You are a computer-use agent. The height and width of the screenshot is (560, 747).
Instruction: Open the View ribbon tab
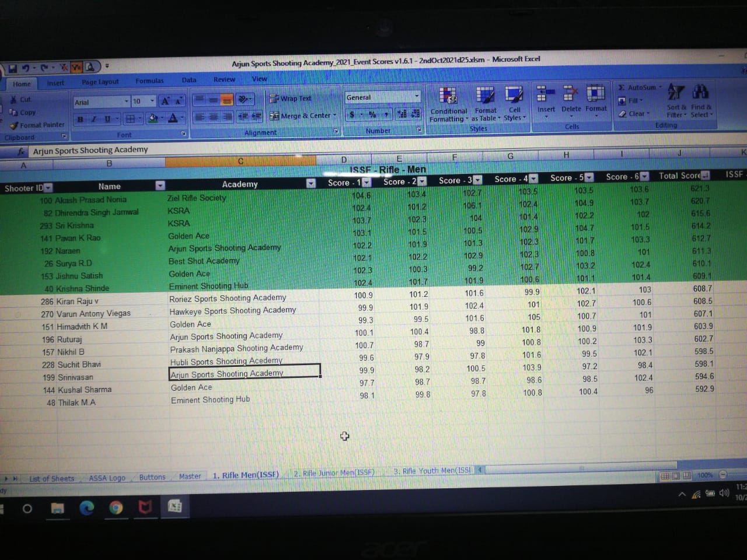click(259, 79)
